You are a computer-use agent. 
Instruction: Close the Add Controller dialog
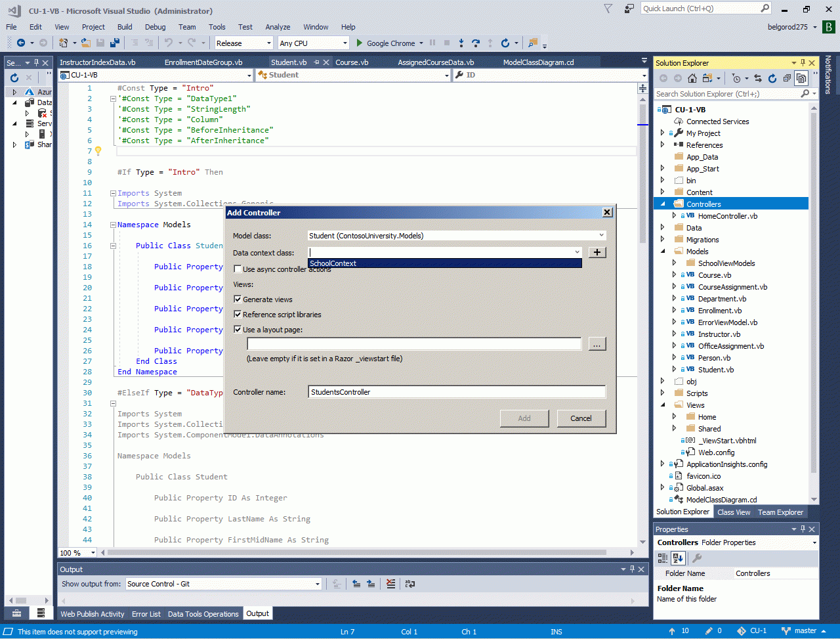pyautogui.click(x=607, y=212)
